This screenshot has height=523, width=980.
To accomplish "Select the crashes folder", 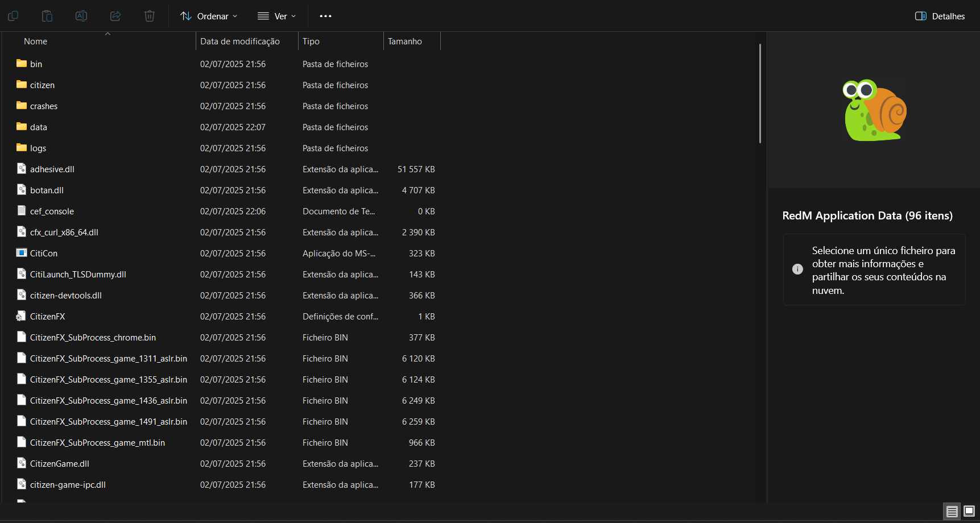I will (x=44, y=106).
